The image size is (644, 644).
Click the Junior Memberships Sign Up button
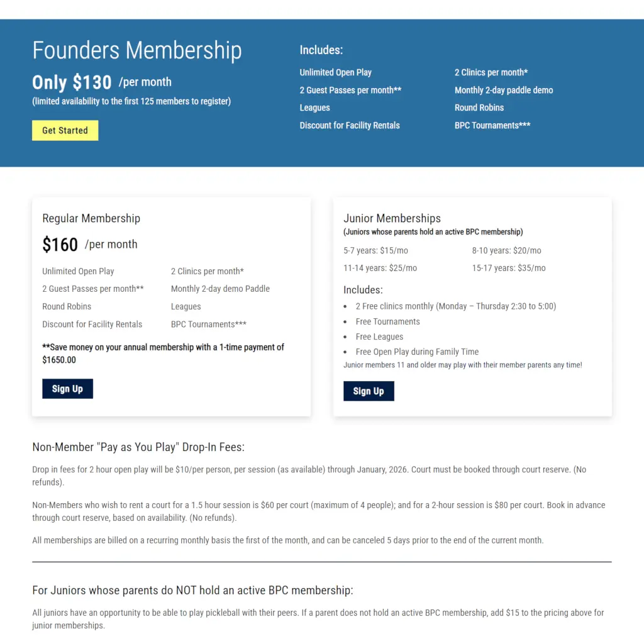pos(369,391)
